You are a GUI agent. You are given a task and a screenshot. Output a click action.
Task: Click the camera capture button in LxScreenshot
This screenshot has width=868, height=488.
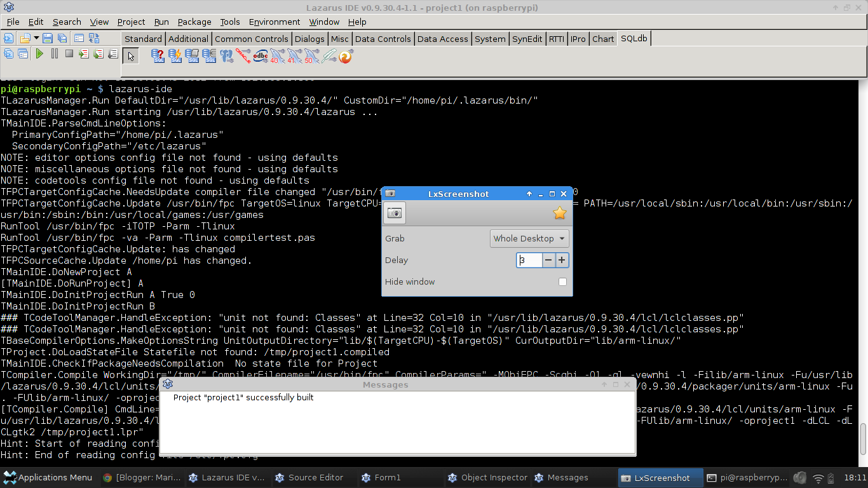tap(394, 213)
